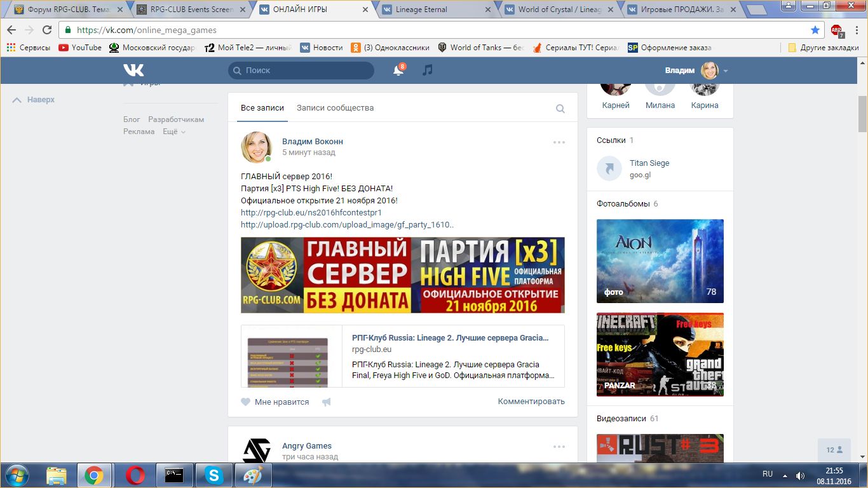Mute sound via the taskbar speaker icon
868x488 pixels.
click(800, 475)
